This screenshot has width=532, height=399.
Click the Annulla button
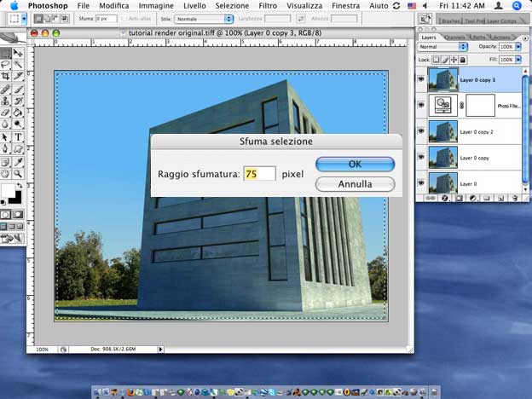355,183
